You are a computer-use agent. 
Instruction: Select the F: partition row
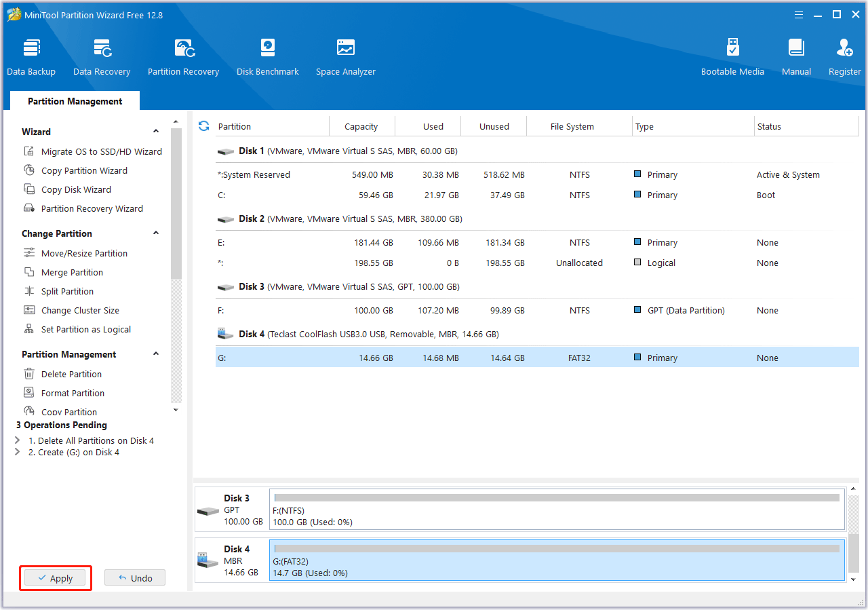[x=537, y=310]
